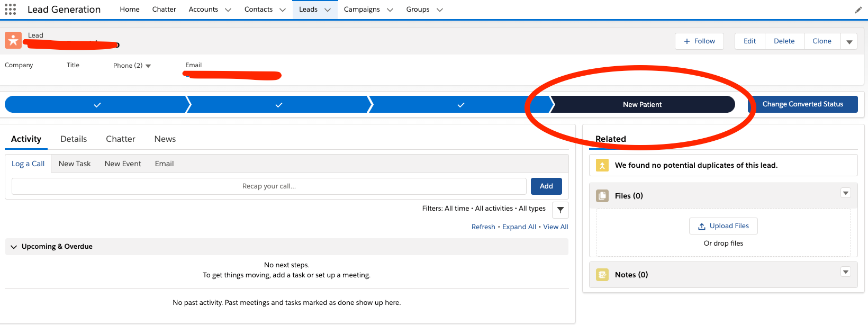Click the pencil edit icon in the nav bar

click(x=858, y=10)
